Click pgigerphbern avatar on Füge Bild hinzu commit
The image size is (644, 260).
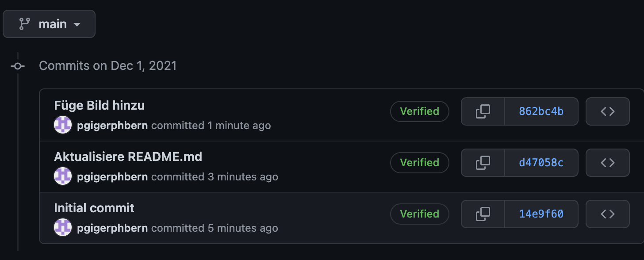(x=63, y=125)
